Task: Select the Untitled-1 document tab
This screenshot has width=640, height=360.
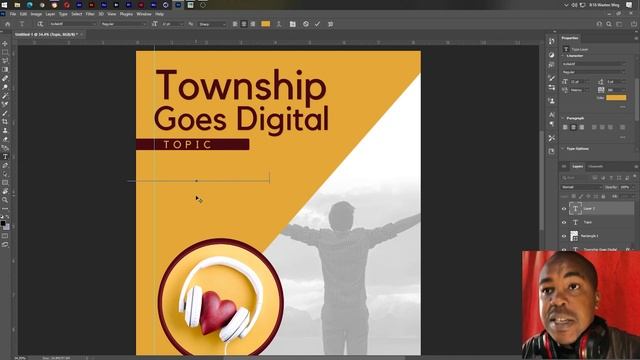Action: tap(47, 35)
